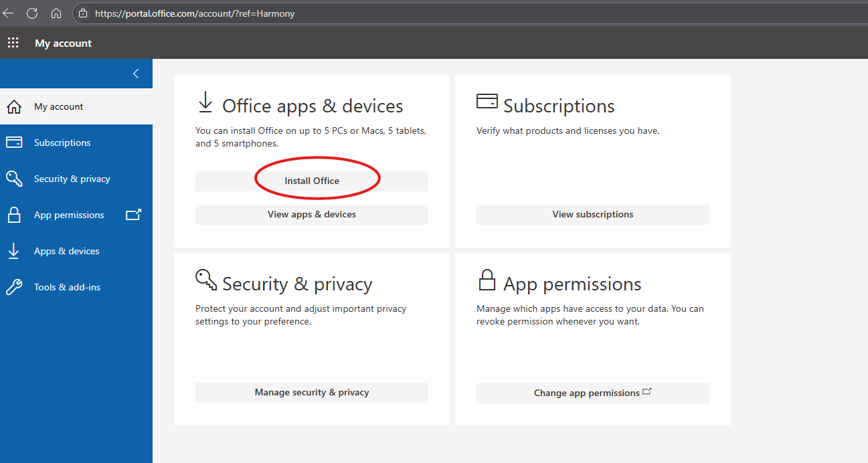Open Manage security & privacy
Screen dimensions: 868x463
coord(311,393)
